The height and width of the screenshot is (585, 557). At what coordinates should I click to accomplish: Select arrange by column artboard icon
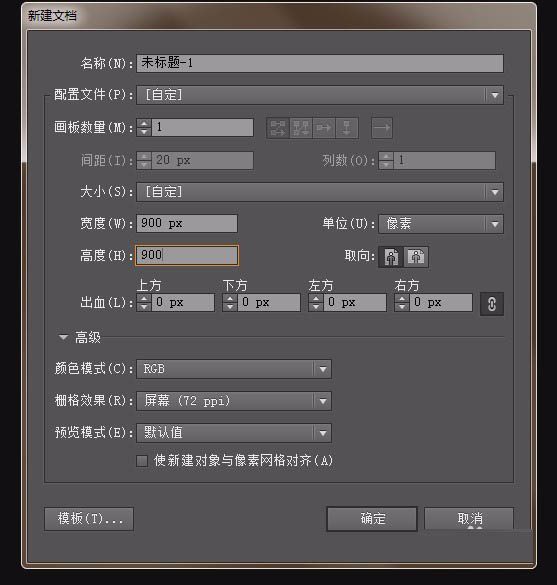coord(347,128)
